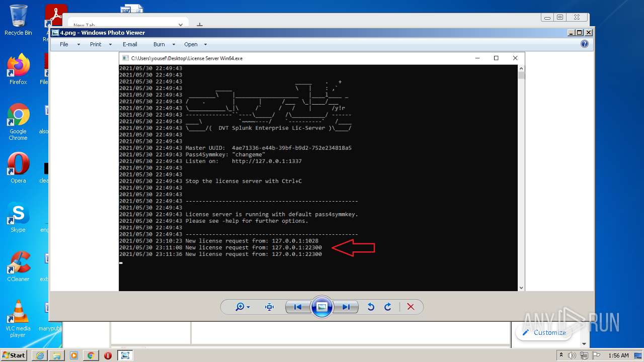Click the blue Help icon in Photo Viewer

click(585, 44)
